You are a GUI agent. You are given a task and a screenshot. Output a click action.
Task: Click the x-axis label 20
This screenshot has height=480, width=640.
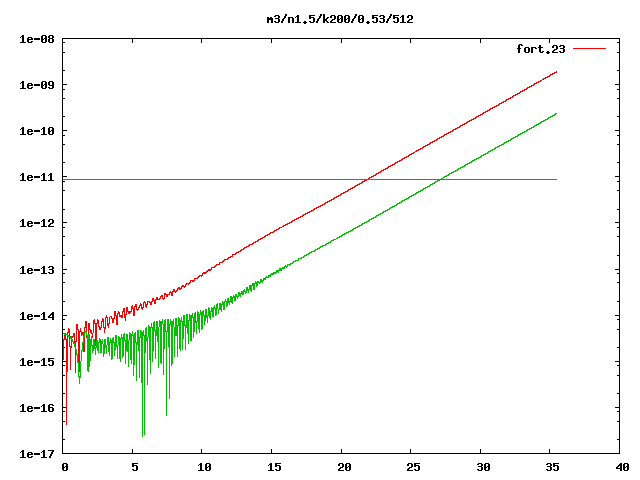[344, 467]
